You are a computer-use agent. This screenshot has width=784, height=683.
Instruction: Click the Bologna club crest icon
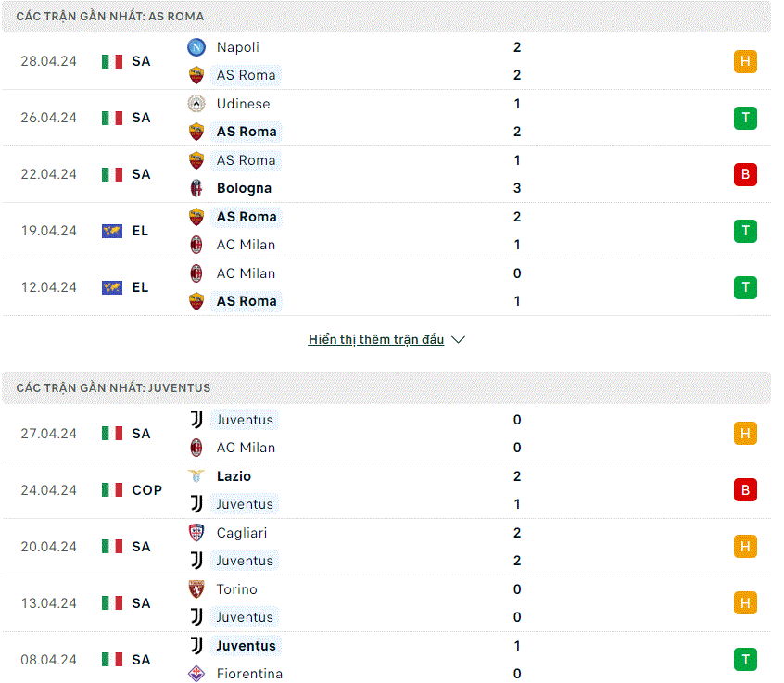pos(196,188)
